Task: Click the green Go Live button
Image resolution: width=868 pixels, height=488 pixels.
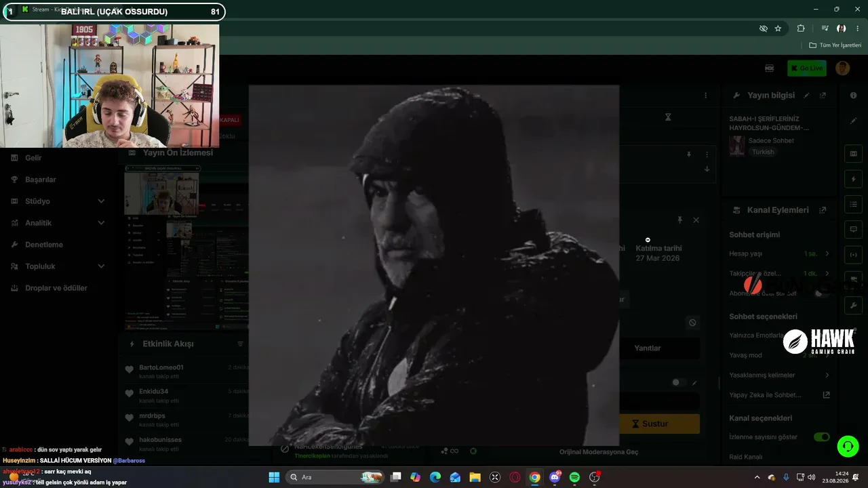Action: (x=806, y=68)
